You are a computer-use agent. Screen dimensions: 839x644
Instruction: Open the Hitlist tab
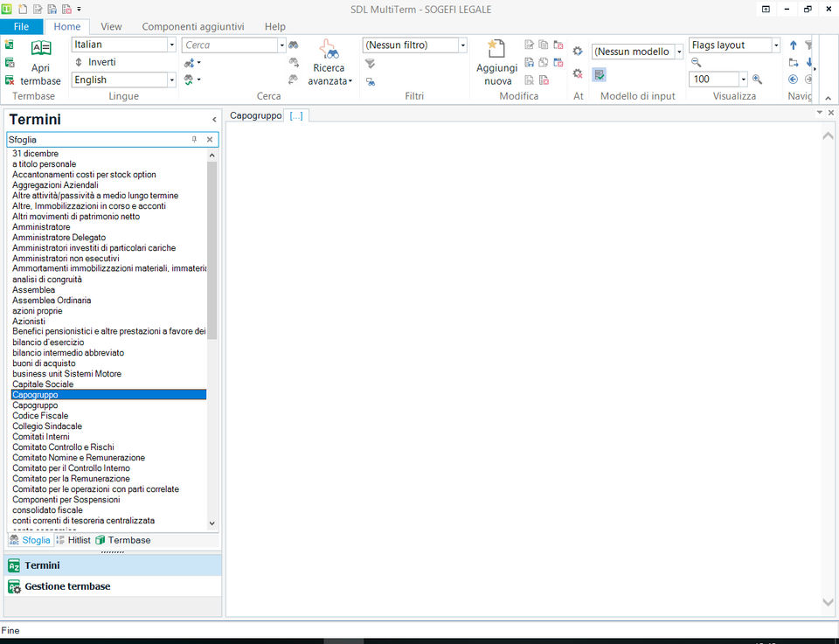[73, 540]
